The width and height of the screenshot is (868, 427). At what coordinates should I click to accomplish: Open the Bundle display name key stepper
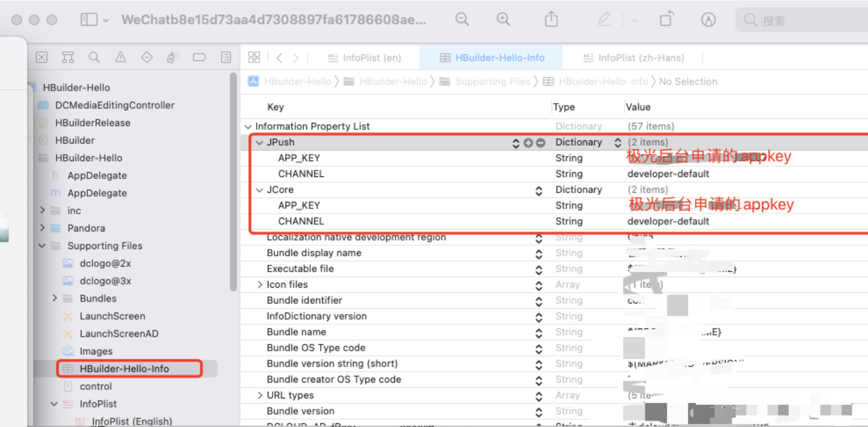(x=539, y=254)
